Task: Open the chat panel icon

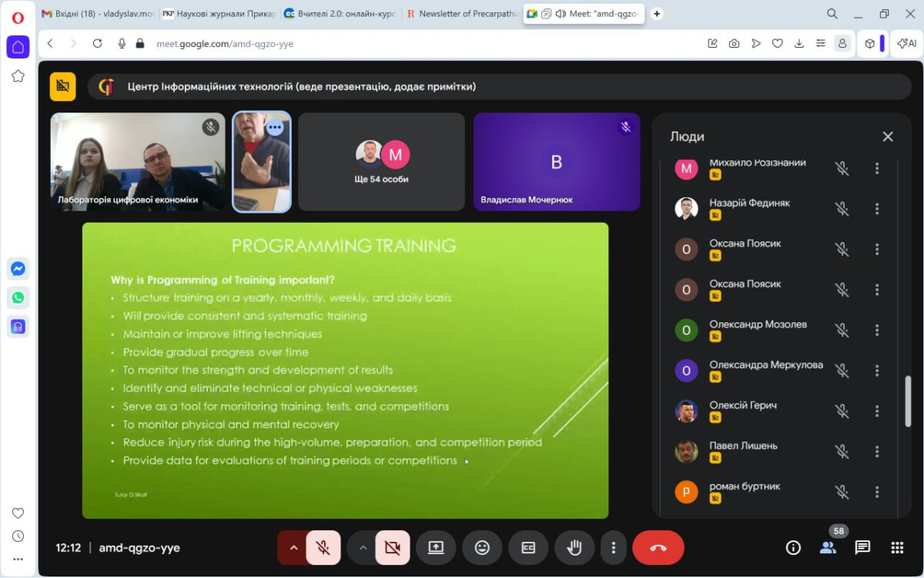Action: [x=862, y=548]
